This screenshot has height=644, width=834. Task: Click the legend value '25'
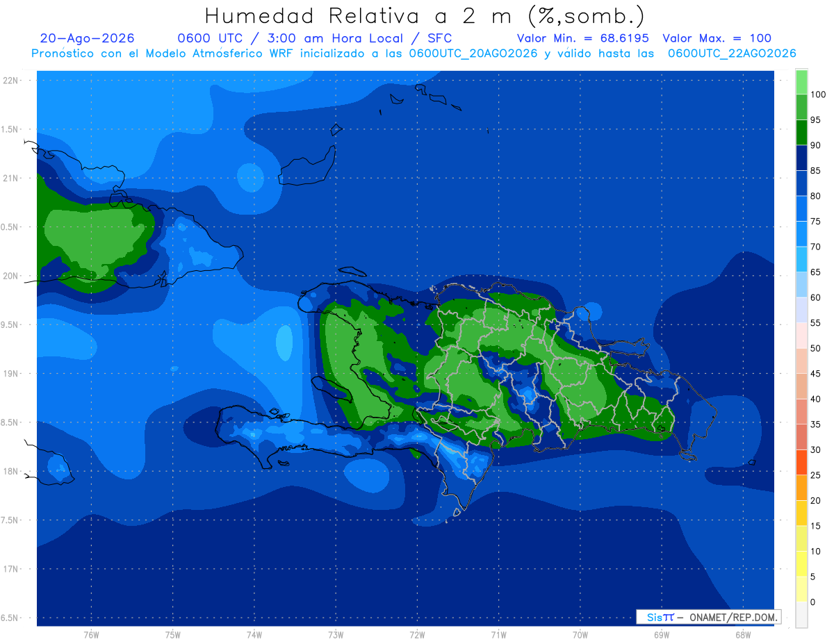[815, 475]
